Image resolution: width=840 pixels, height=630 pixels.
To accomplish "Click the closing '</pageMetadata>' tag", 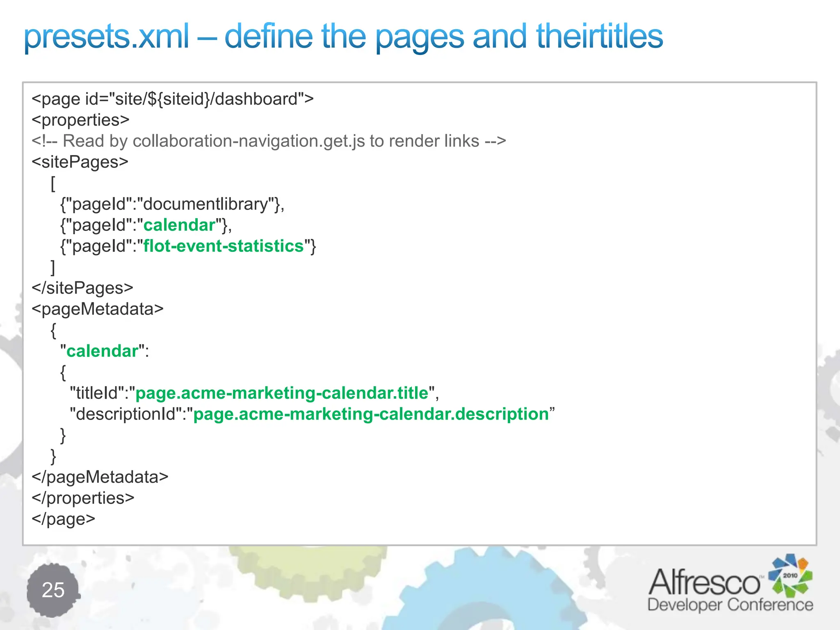I will 100,477.
